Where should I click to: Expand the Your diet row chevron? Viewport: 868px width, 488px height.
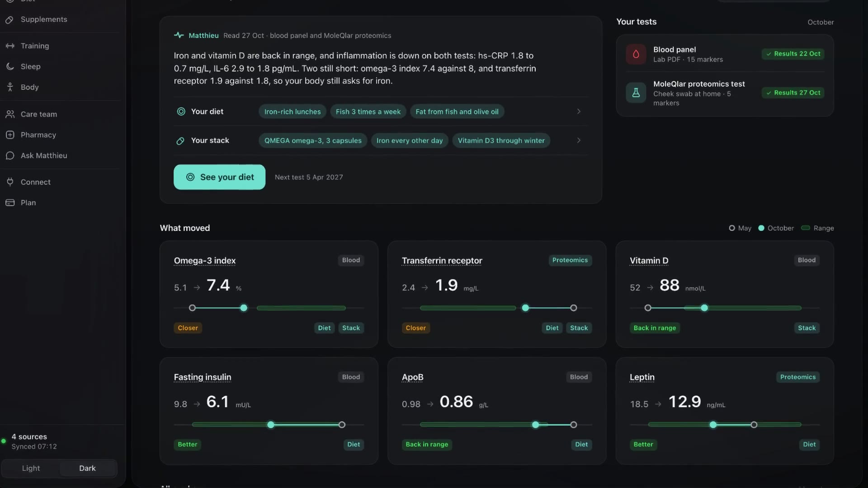click(x=579, y=112)
